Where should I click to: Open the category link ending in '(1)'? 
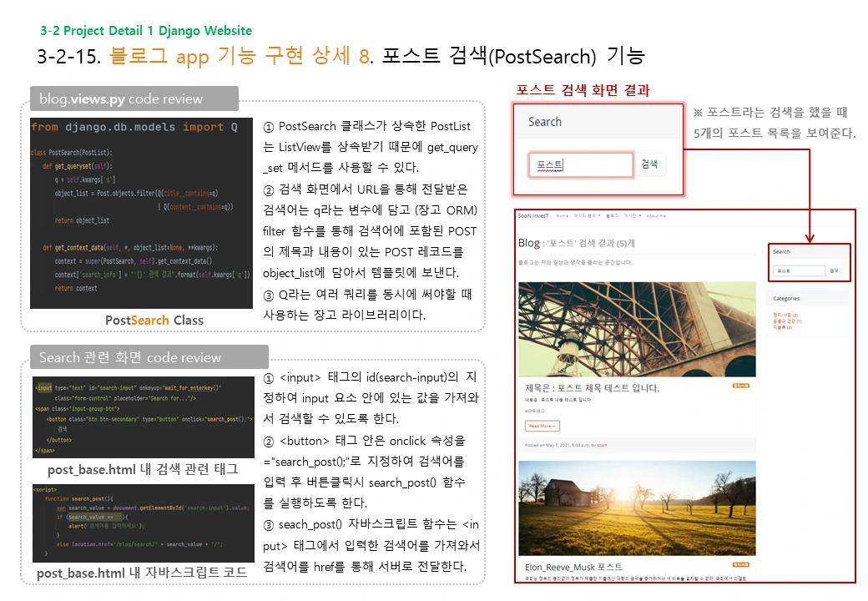[x=787, y=321]
